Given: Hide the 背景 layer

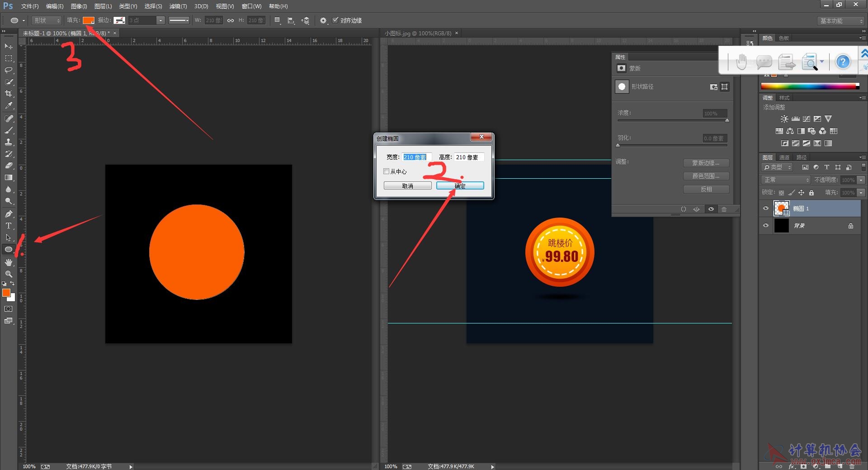Looking at the screenshot, I should click(766, 226).
